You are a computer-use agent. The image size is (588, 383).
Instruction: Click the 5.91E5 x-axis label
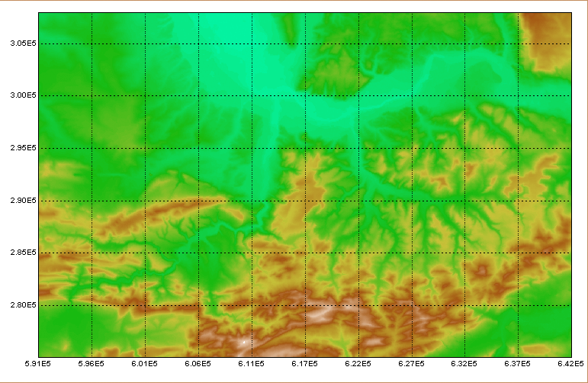pyautogui.click(x=38, y=363)
